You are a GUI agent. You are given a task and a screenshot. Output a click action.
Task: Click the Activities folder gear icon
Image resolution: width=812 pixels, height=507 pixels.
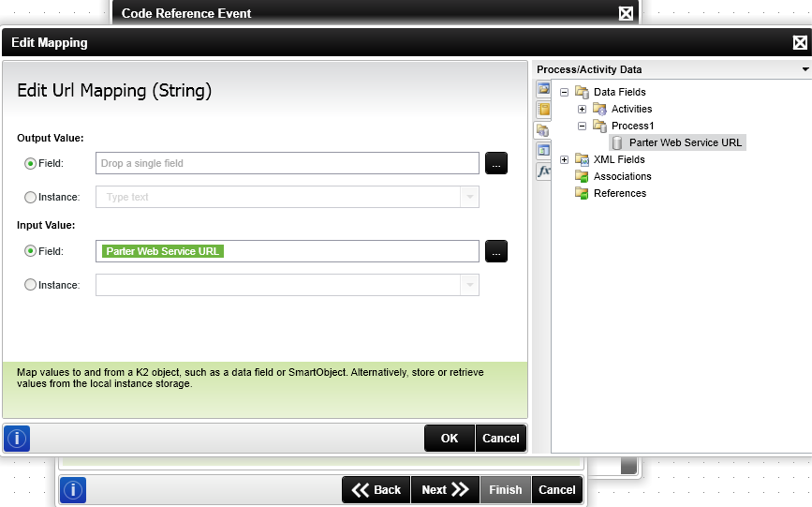tap(599, 109)
